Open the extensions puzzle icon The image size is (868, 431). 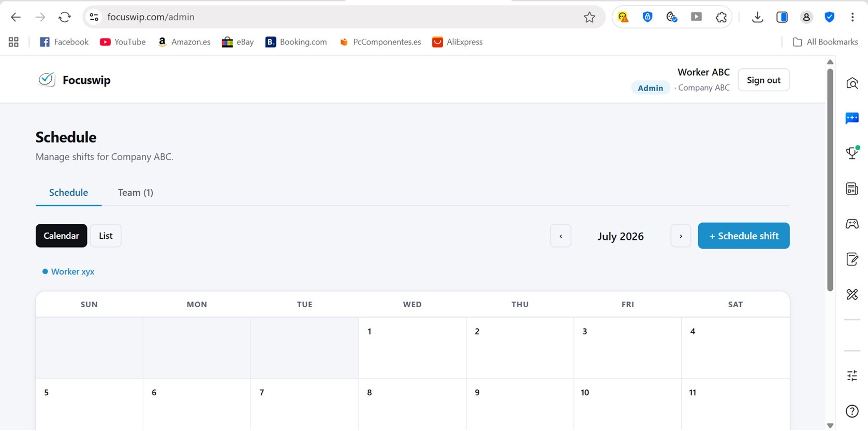tap(721, 17)
